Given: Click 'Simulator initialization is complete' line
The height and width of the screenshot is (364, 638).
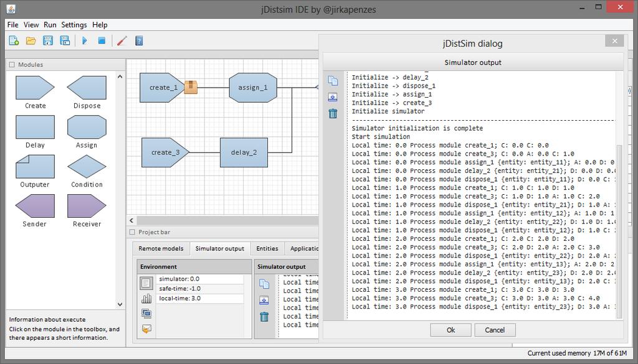Looking at the screenshot, I should [x=417, y=128].
